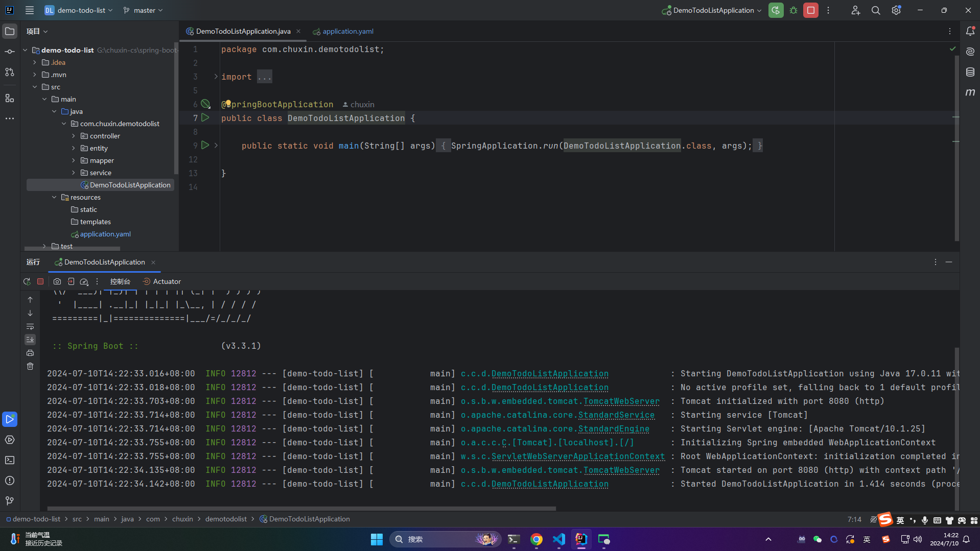The height and width of the screenshot is (551, 980).
Task: Open the Terminal tool window
Action: tap(10, 460)
